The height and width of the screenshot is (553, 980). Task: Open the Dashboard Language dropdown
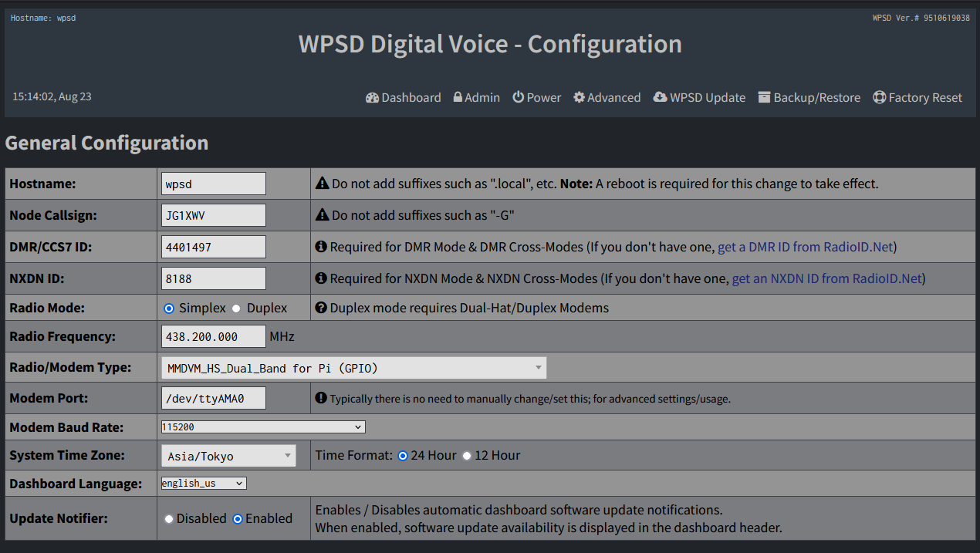pos(204,484)
